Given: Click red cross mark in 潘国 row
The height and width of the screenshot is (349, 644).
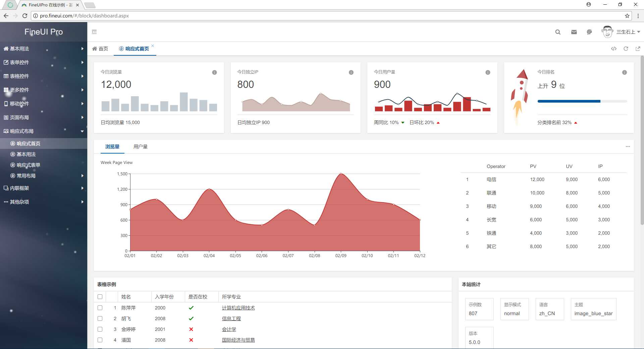Looking at the screenshot, I should coord(191,340).
